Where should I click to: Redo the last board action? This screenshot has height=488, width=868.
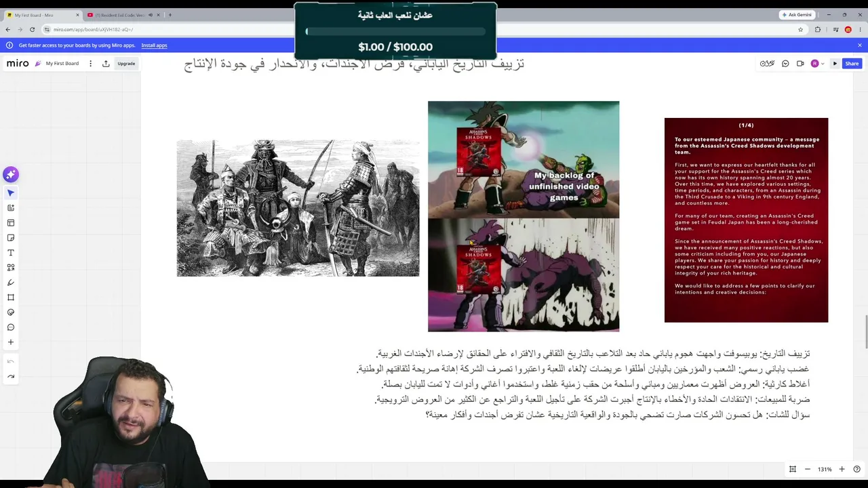11,376
